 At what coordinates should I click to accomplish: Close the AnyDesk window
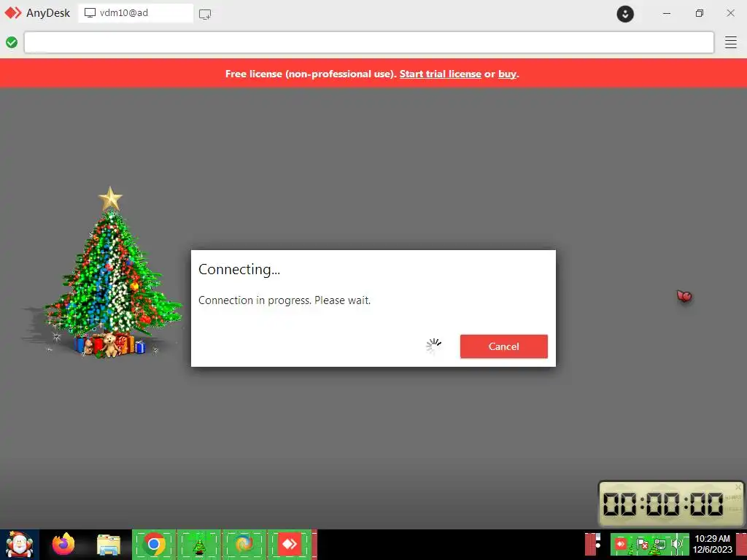tap(730, 13)
